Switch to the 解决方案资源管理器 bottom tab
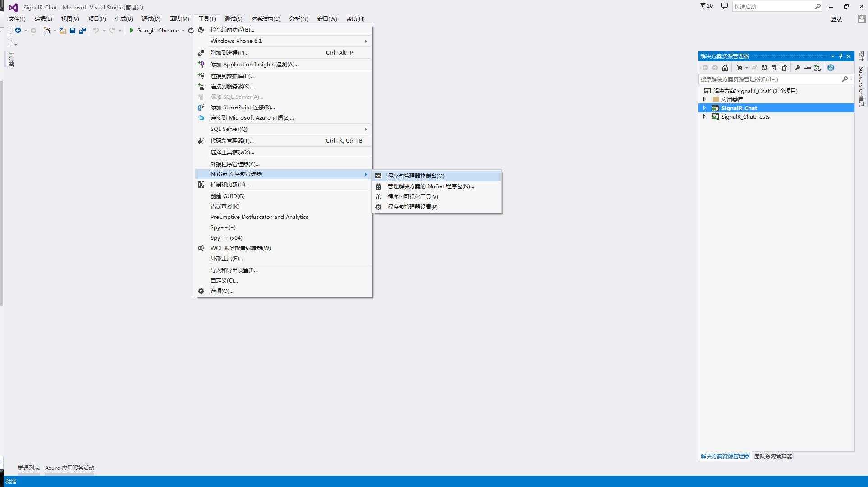The width and height of the screenshot is (868, 487). tap(725, 456)
